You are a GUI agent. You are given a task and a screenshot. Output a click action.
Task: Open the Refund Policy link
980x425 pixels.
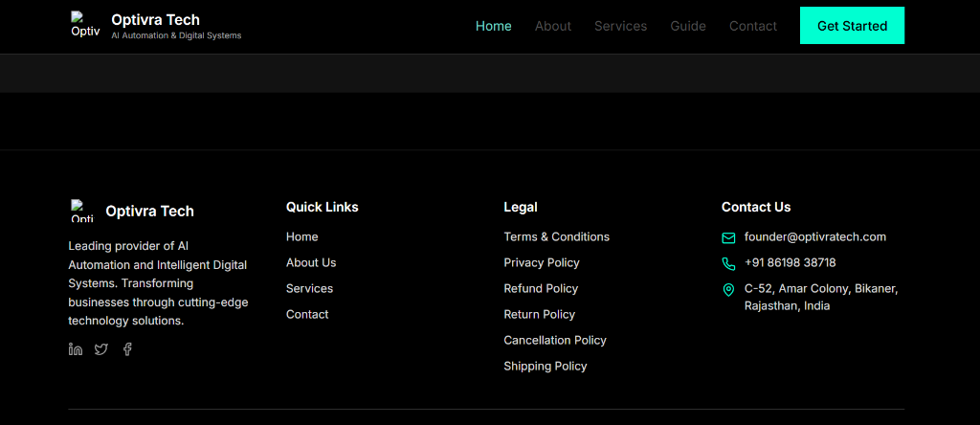coord(541,288)
